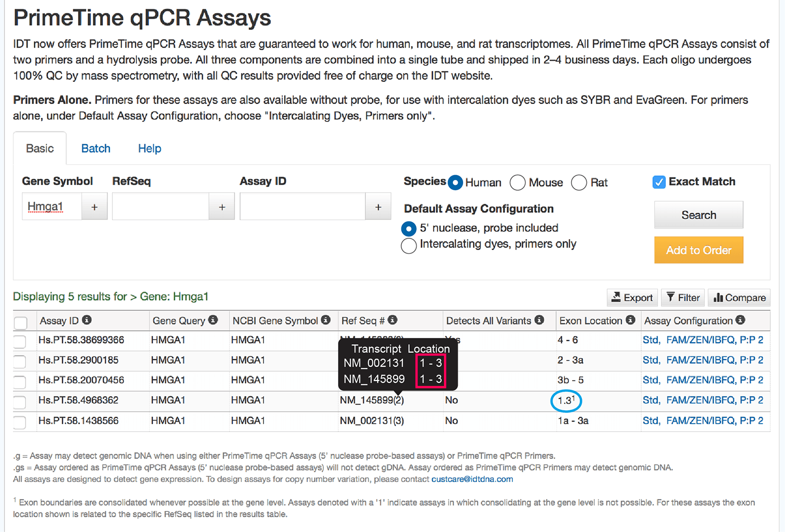The height and width of the screenshot is (532, 785).
Task: Switch to the Batch tab
Action: [96, 149]
